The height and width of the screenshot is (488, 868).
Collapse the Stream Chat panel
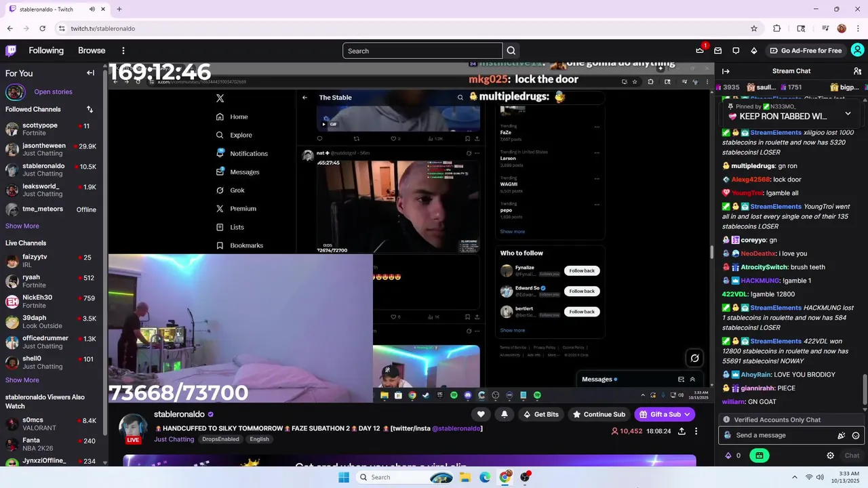[726, 71]
